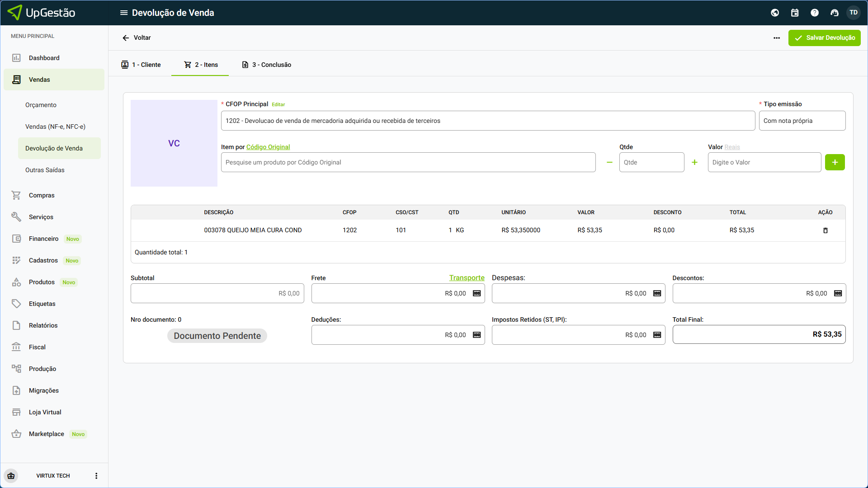This screenshot has width=868, height=488.
Task: Click the green add item plus button
Action: click(835, 162)
